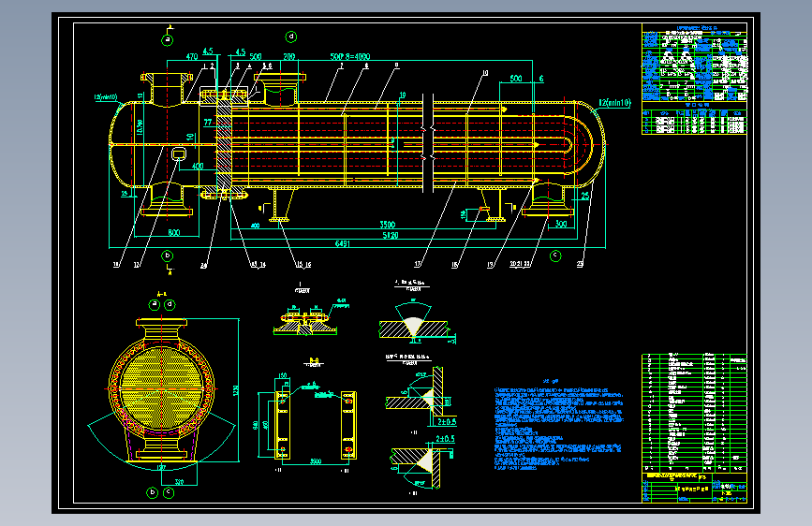Click nozzle marker c below the right nozzle
This screenshot has width=812, height=526.
555,256
